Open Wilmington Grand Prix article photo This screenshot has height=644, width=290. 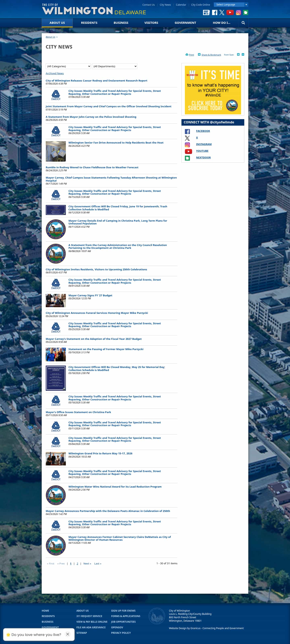[x=56, y=459]
